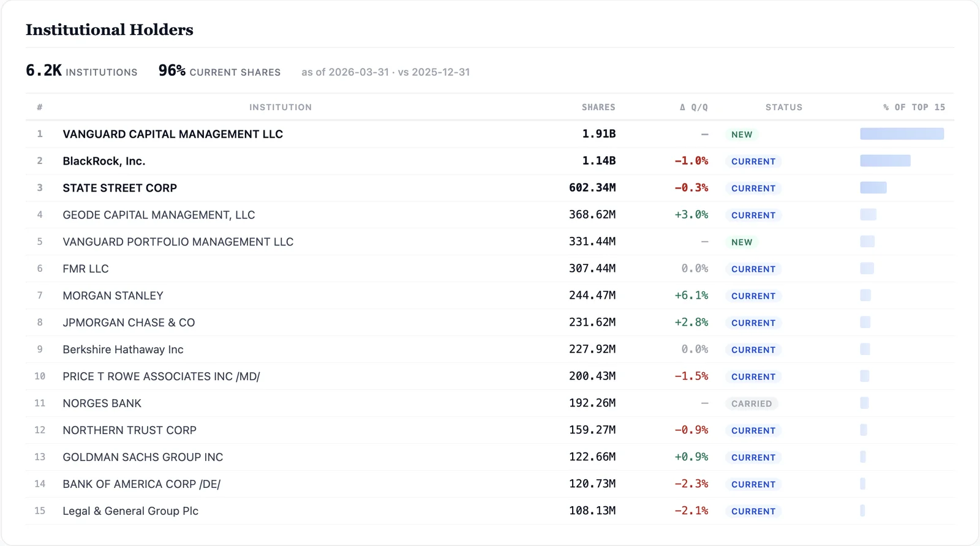Viewport: 980px width, 546px height.
Task: Click the 200.43M shares value
Action: pos(592,376)
